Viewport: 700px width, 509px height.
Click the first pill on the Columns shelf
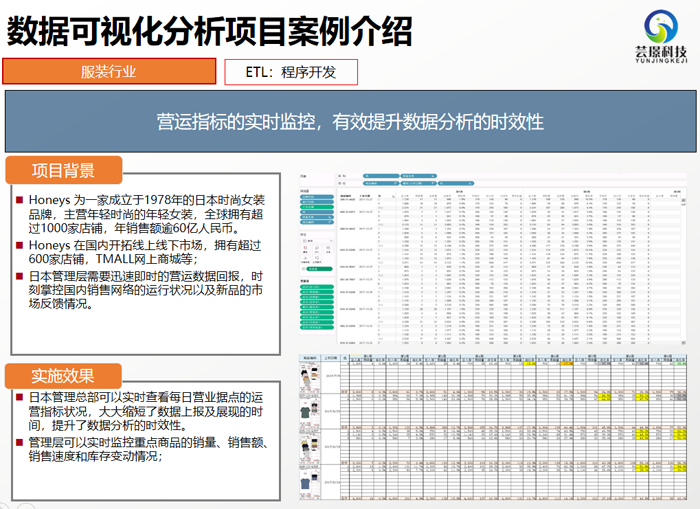[x=381, y=176]
